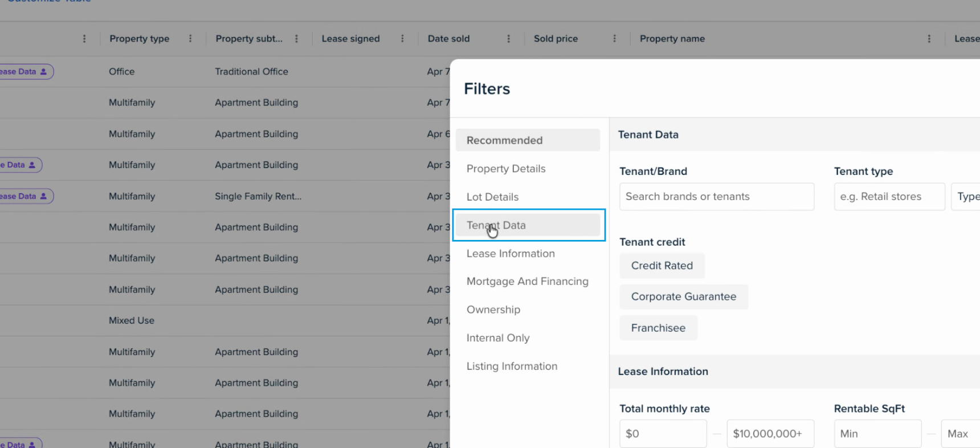Toggle the Corporate Guarantee filter chip
Image resolution: width=980 pixels, height=448 pixels.
pos(683,297)
